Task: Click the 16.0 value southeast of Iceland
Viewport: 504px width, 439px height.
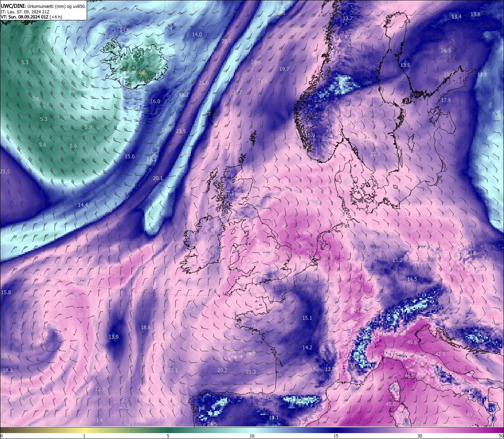Action: (156, 102)
